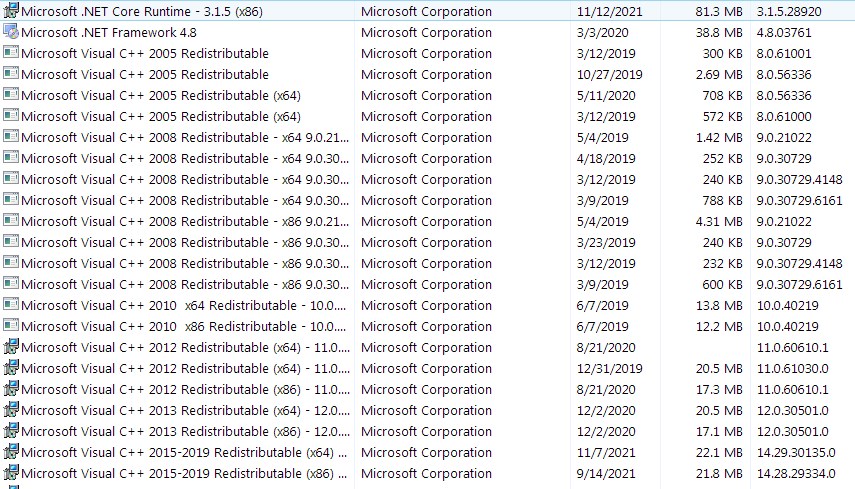Click icon of Visual C++ 2015-2019 (x64) row

coord(11,452)
